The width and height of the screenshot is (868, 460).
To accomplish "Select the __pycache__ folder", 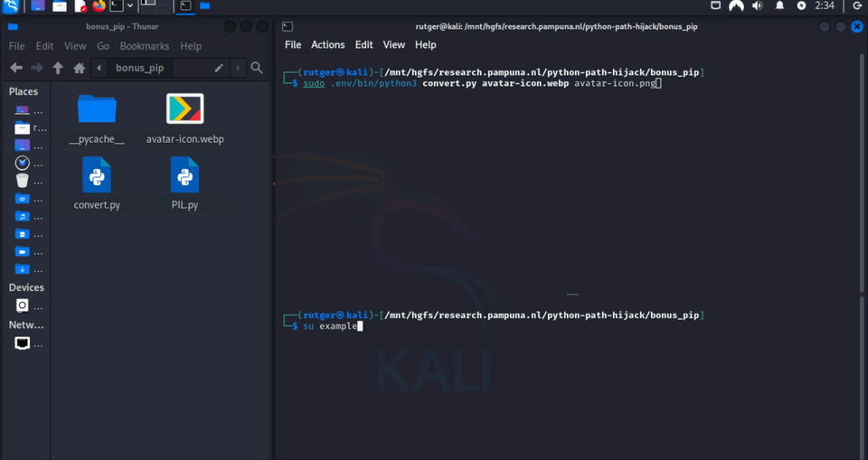I will (97, 119).
